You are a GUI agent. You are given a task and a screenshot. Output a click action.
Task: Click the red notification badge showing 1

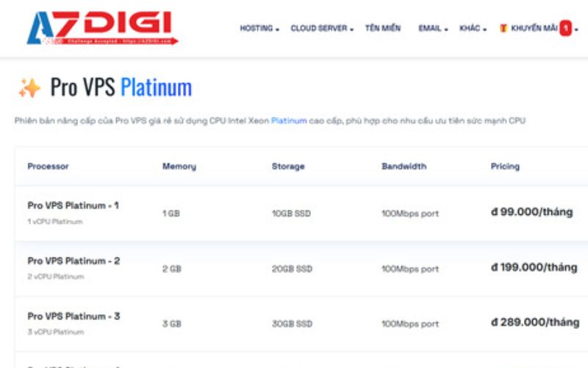[565, 28]
